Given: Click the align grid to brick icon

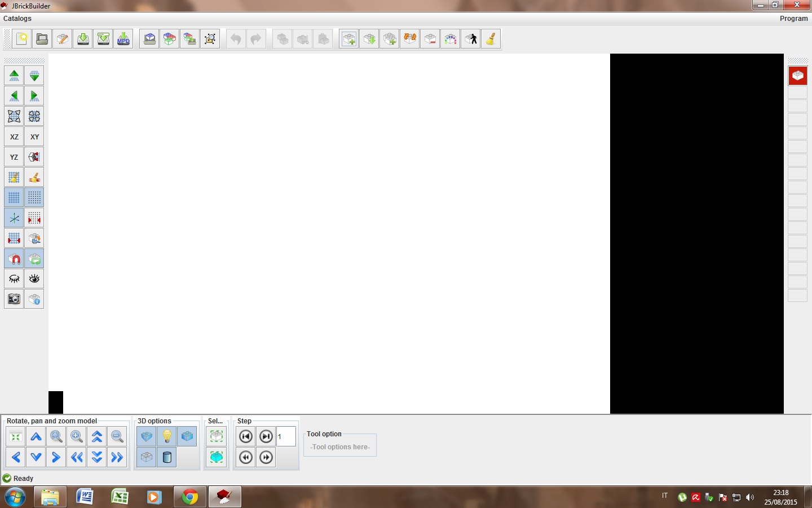Looking at the screenshot, I should [x=34, y=157].
